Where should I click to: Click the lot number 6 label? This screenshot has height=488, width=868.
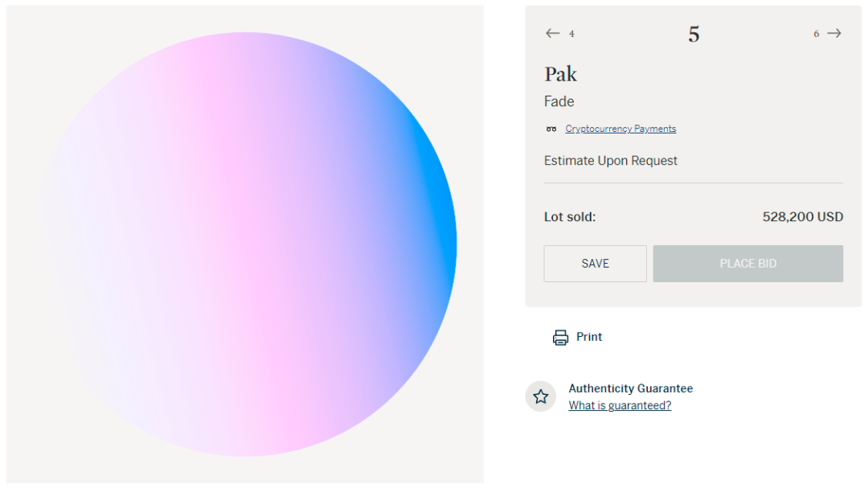point(816,34)
